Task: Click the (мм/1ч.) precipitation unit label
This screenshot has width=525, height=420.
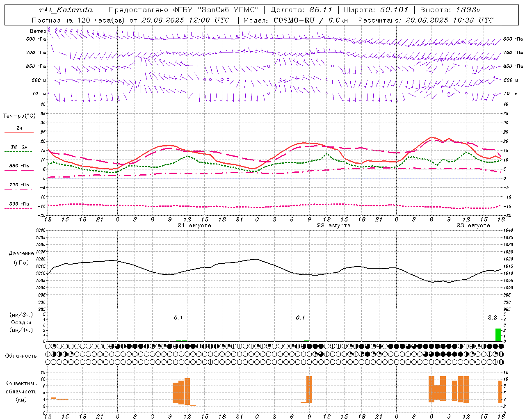Action: pos(21,331)
